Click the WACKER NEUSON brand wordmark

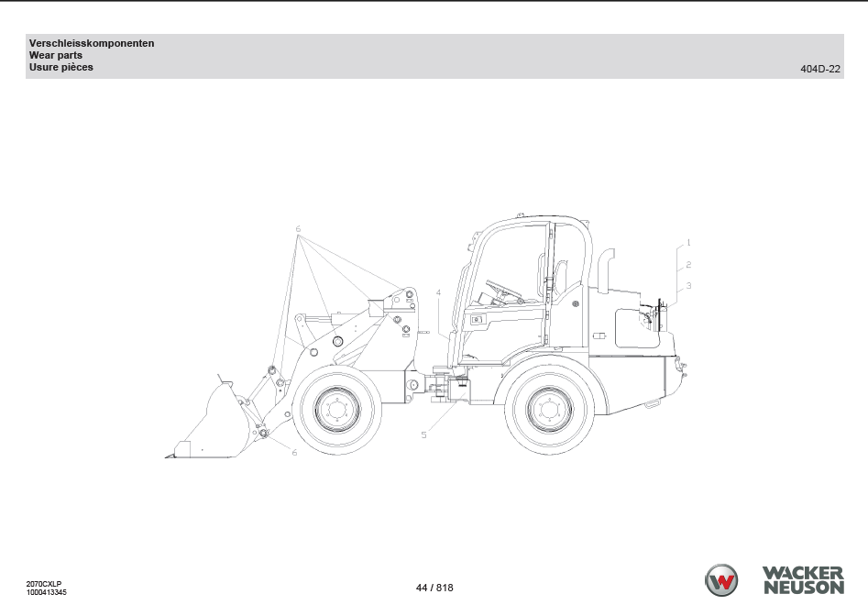(x=803, y=580)
